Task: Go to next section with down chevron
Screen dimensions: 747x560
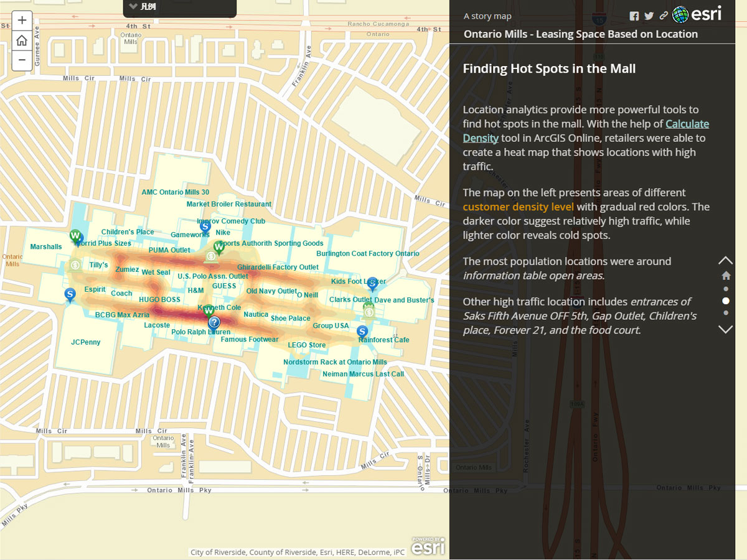Action: click(726, 329)
